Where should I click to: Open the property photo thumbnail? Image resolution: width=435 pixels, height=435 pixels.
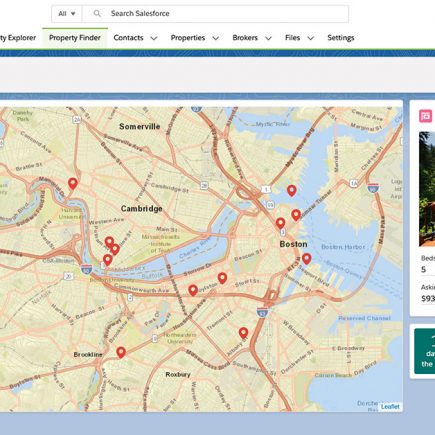427,189
